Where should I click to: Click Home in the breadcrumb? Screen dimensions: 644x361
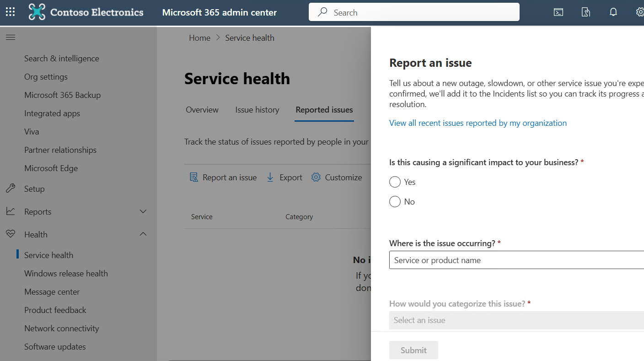pos(200,38)
